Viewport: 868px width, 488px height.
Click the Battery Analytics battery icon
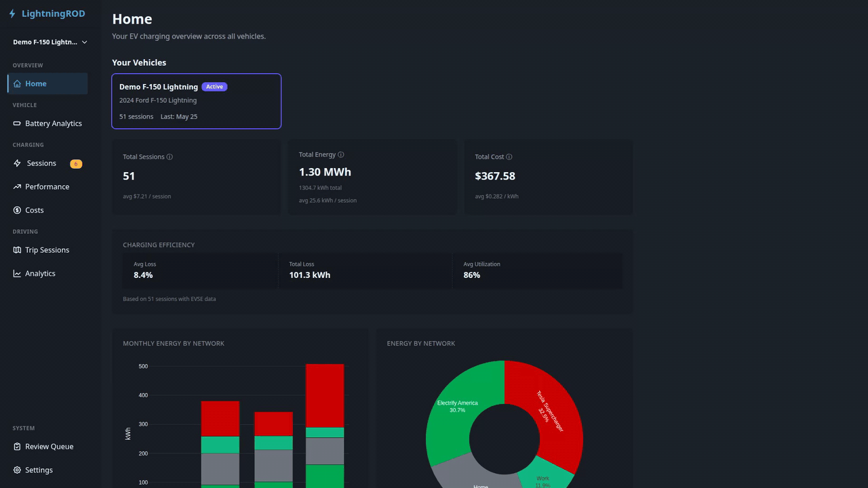coord(17,123)
